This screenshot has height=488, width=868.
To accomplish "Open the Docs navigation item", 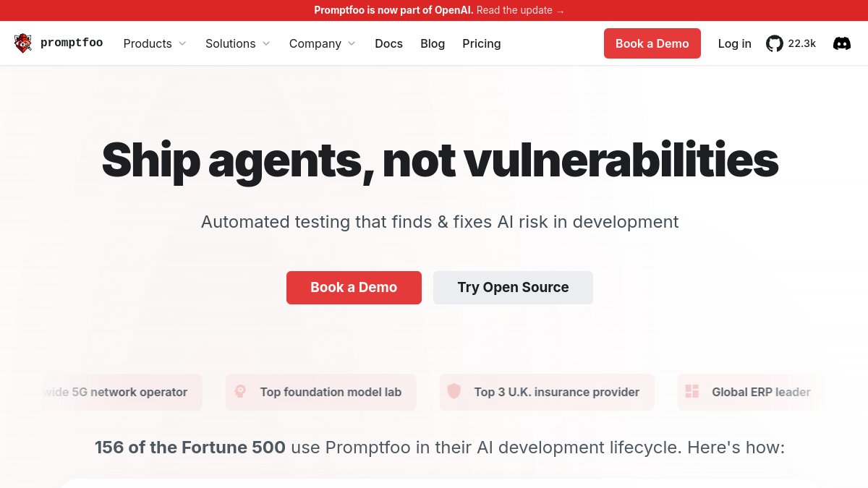I will click(x=389, y=43).
